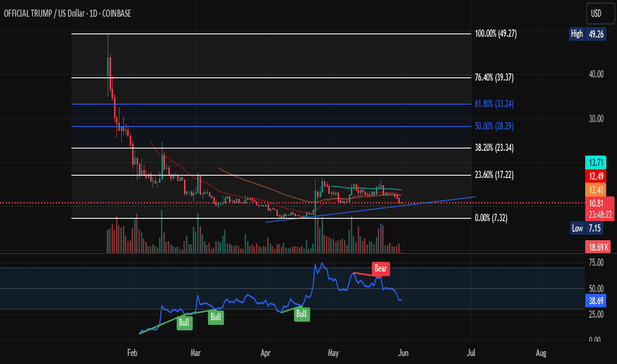Select the 100.00% (49.27) Fibonacci level label
The height and width of the screenshot is (364, 617).
click(496, 34)
